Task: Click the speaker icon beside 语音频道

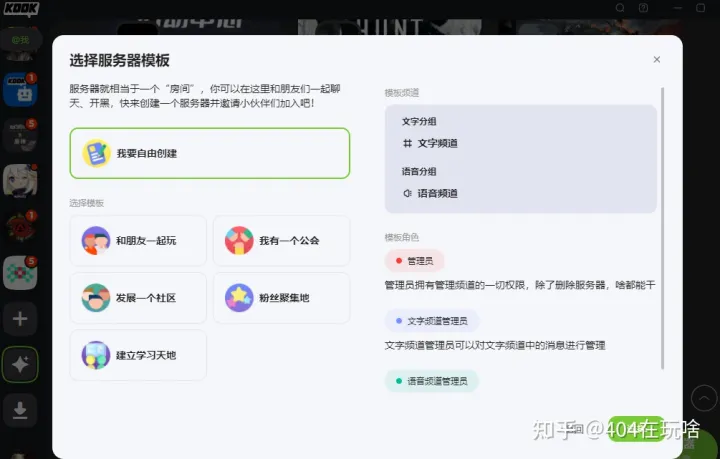Action: [407, 193]
